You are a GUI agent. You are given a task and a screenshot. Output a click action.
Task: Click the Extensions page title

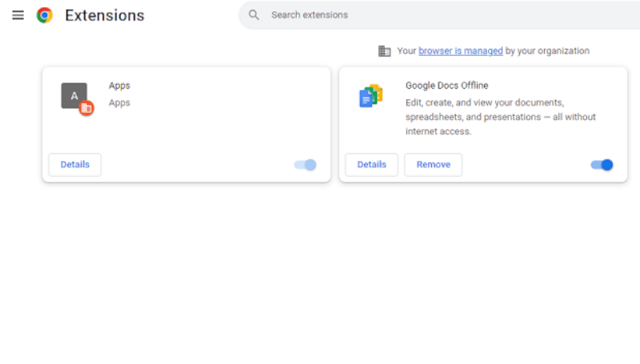104,15
